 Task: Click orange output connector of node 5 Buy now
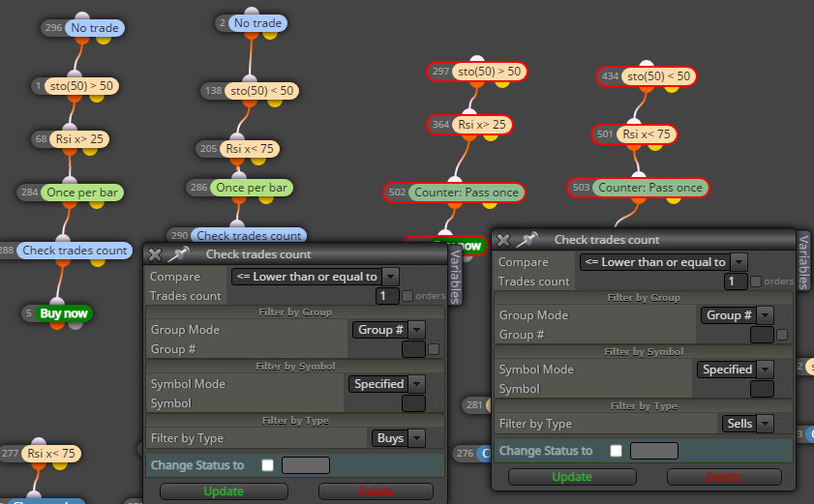point(57,325)
